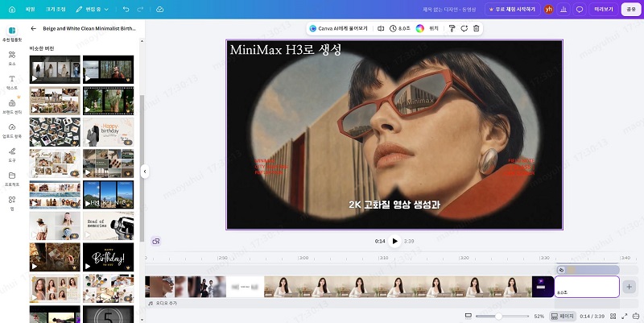Click the 위치 position button
Screen dimensions: 644x323
(x=434, y=28)
